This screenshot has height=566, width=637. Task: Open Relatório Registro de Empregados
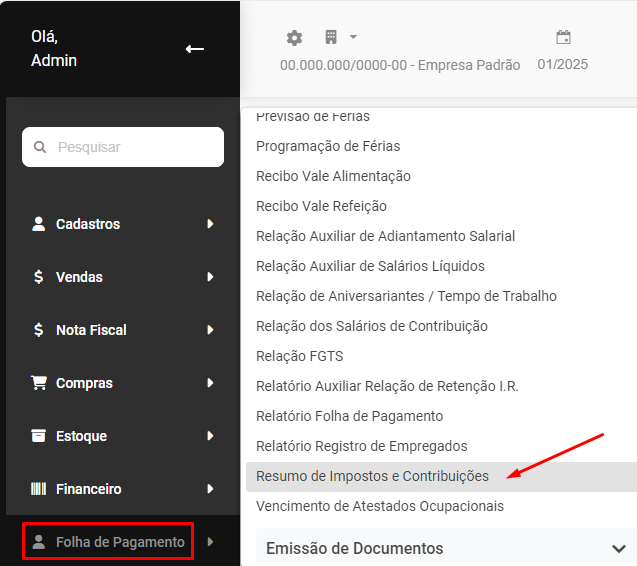tap(362, 446)
